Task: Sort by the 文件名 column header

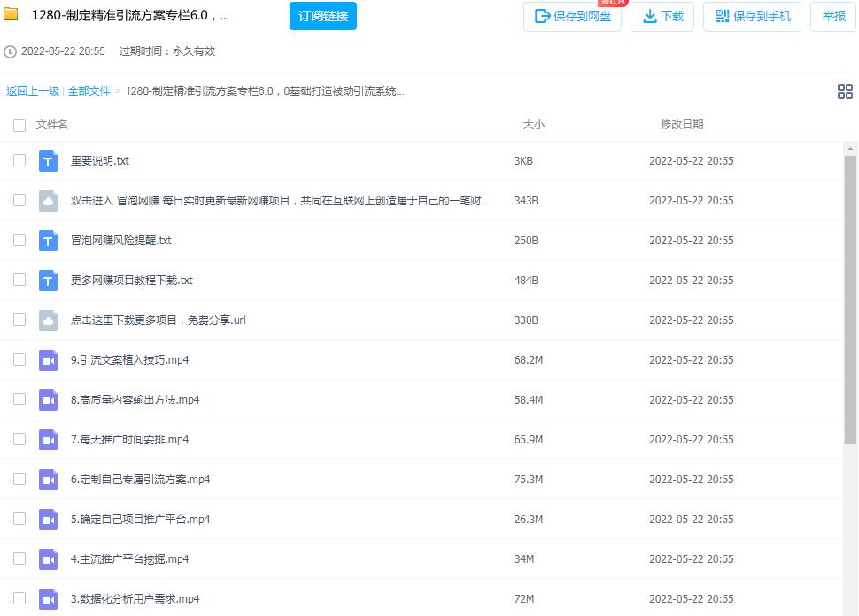Action: click(52, 125)
